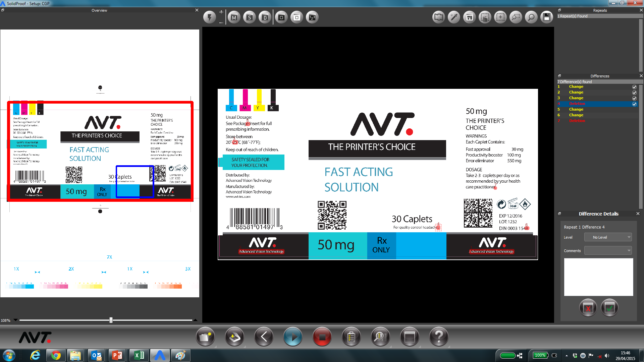Uncheck the approval mark for Difference 3
This screenshot has width=644, height=362.
click(x=634, y=98)
